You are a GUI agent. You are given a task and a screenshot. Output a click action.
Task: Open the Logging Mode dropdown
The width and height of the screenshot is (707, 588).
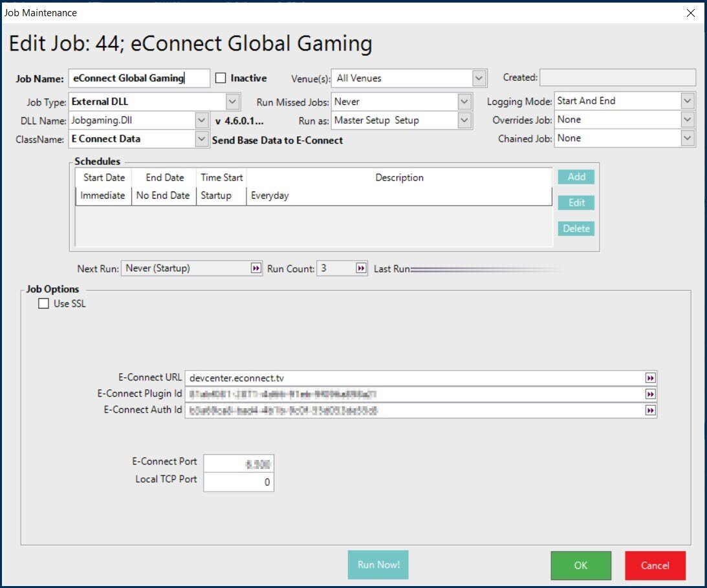(687, 100)
